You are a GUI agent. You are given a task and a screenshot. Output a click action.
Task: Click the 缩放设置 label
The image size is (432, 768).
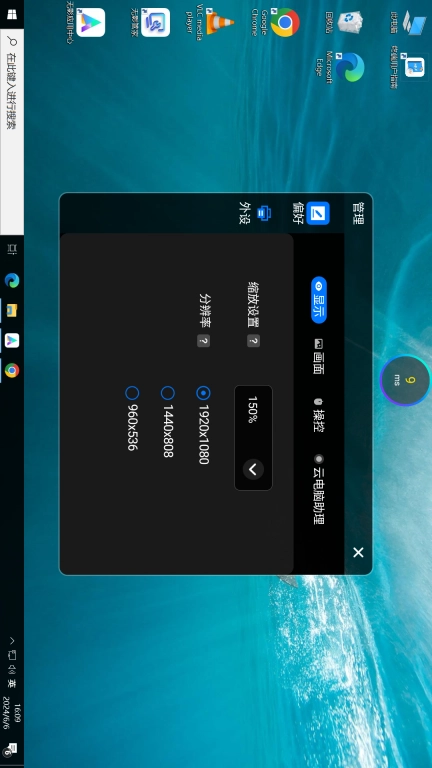click(253, 305)
